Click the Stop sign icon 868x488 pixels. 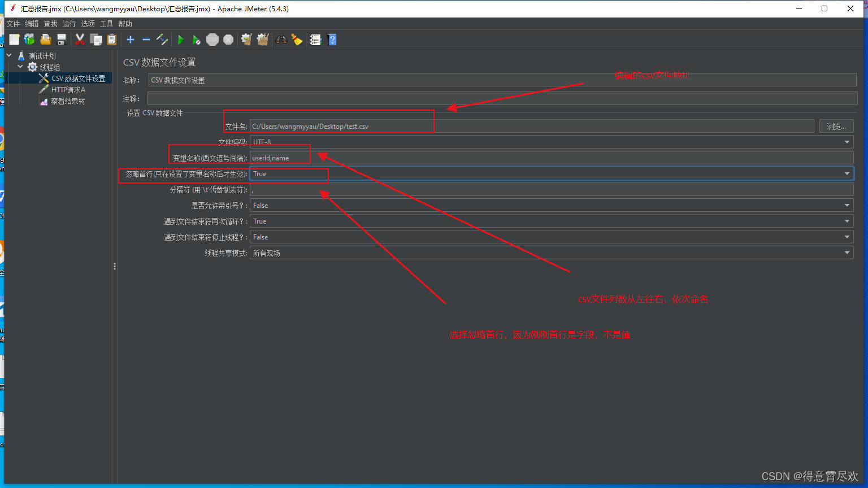click(212, 40)
